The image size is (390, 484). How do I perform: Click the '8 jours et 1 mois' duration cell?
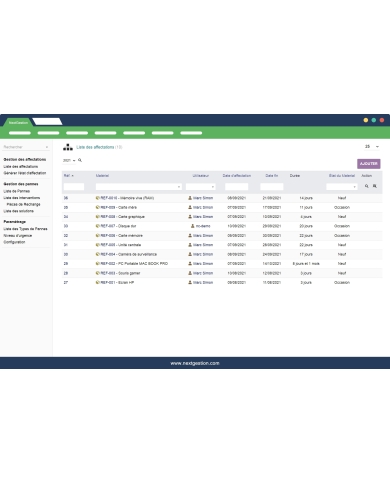(306, 264)
